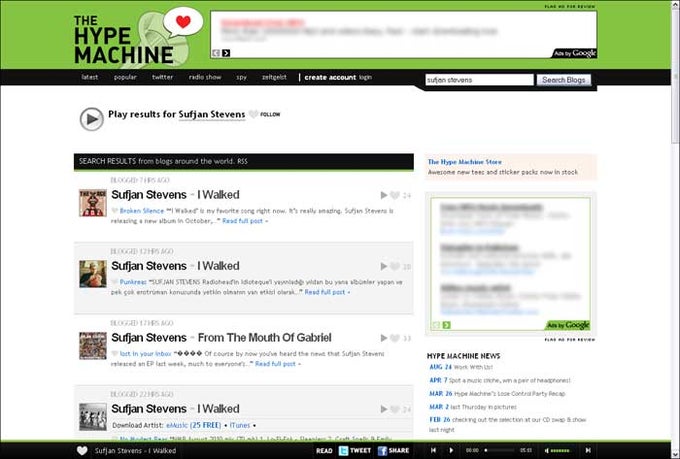Open AUG 24 Work With Us news item
This screenshot has height=459, width=680.
pyautogui.click(x=461, y=367)
